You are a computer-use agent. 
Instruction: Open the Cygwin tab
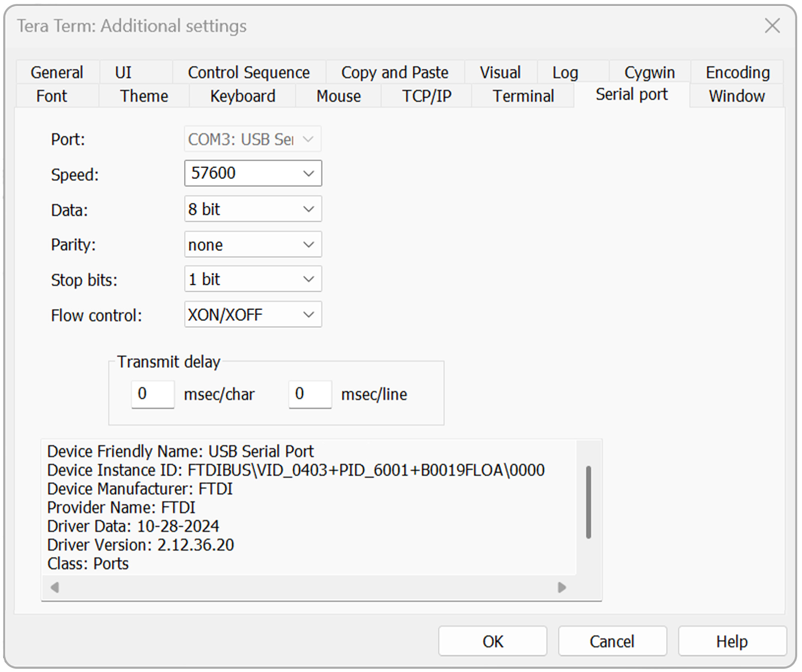pyautogui.click(x=650, y=73)
